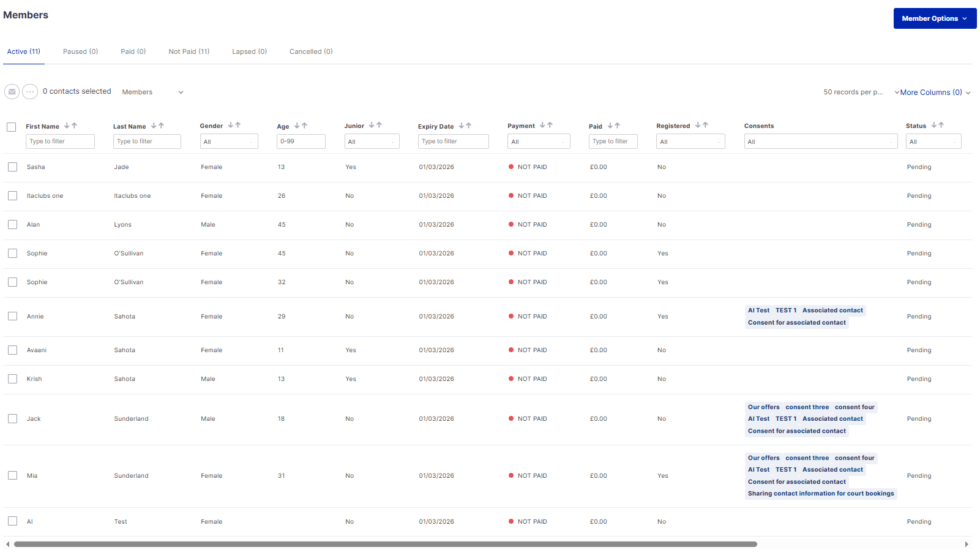Click the Member Options button
Viewport: 980px width, 558px height.
click(x=934, y=18)
